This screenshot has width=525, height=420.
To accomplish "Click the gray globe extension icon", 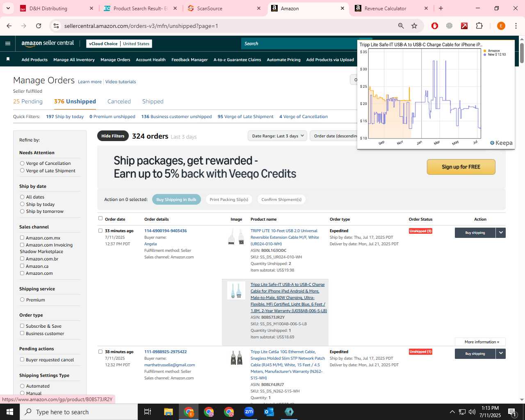I will point(450,26).
